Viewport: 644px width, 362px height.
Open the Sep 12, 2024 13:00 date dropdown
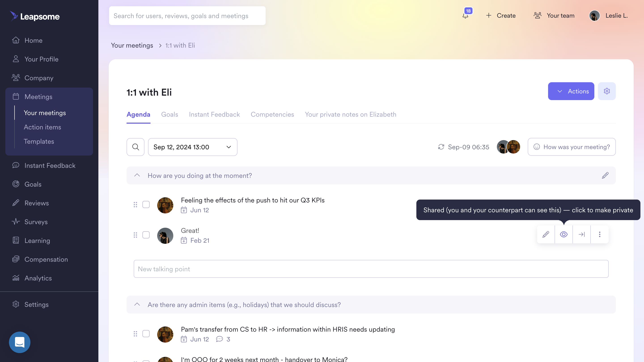[x=193, y=147]
